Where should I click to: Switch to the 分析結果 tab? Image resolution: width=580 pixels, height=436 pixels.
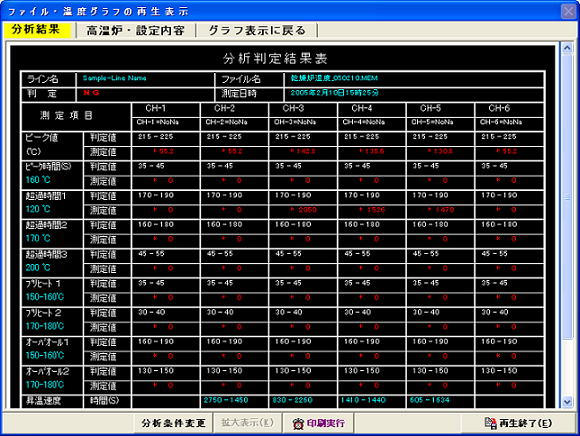[37, 30]
